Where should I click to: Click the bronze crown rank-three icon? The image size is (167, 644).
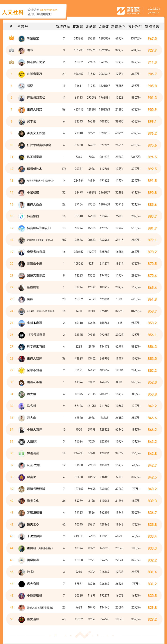click(x=11, y=62)
